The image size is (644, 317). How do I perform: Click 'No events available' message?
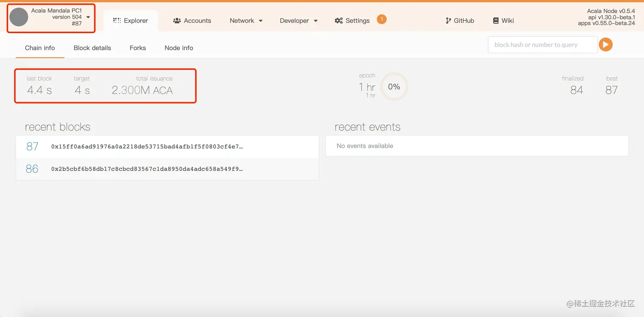[x=365, y=146]
